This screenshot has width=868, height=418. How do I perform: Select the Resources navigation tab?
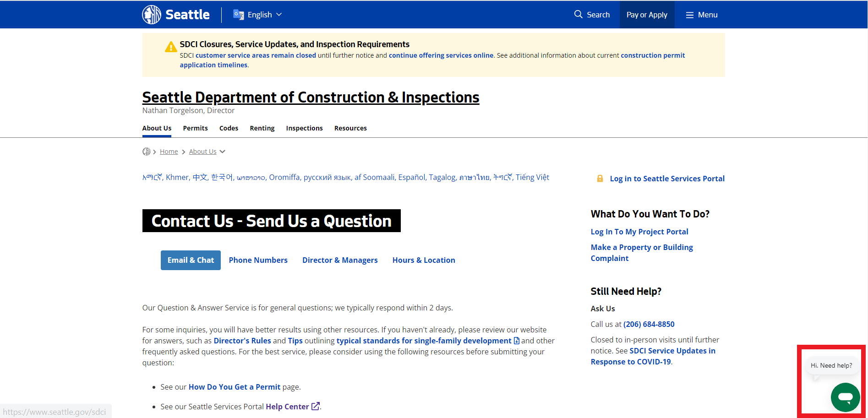point(350,128)
